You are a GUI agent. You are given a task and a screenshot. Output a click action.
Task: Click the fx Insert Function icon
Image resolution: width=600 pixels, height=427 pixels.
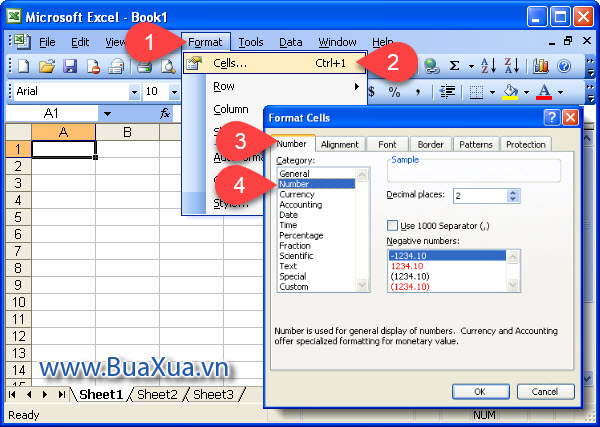click(165, 113)
